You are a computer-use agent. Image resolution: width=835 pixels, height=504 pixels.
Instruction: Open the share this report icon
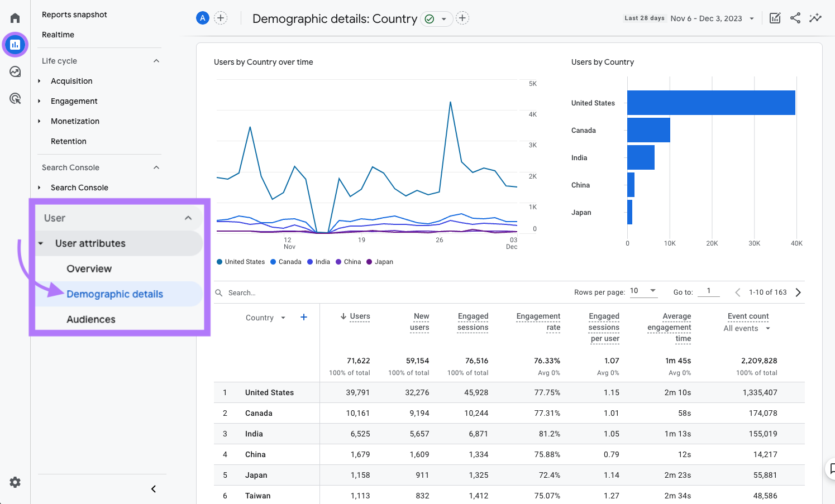(x=795, y=17)
